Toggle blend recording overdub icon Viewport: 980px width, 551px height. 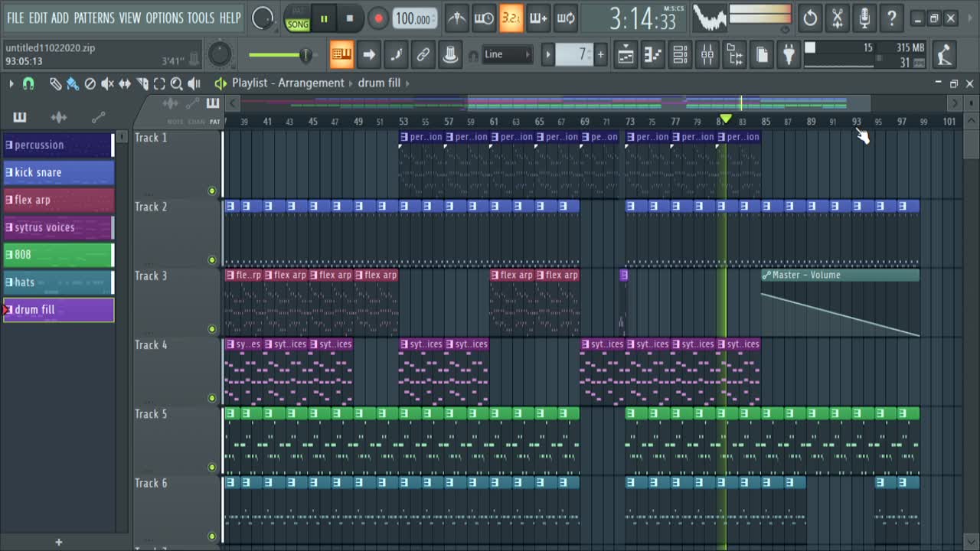coord(538,18)
